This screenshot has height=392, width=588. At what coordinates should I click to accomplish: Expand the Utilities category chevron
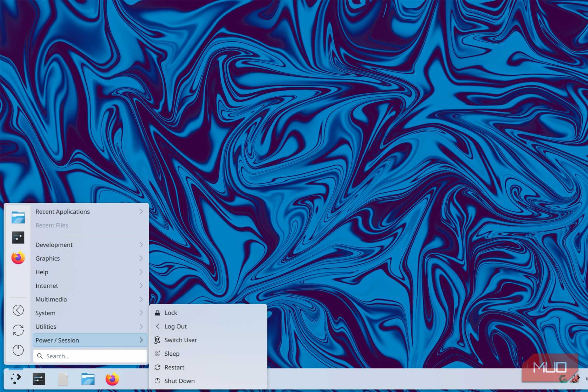coord(141,326)
